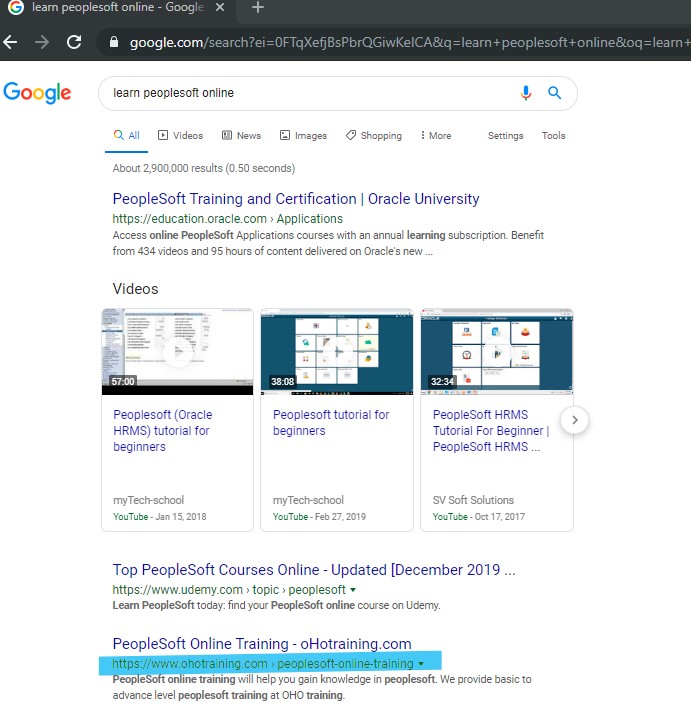Play the 57:00 video thumbnail
The height and width of the screenshot is (713, 691).
tap(177, 351)
